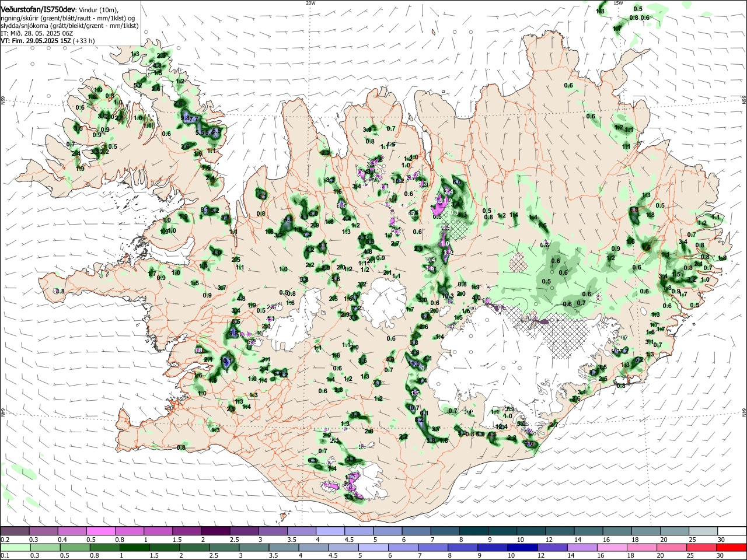Click the 'slydda/snjókoma' legend description line
The height and width of the screenshot is (560, 747).
click(69, 26)
